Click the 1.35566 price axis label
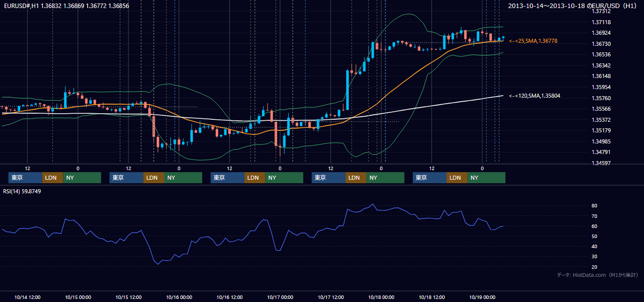This screenshot has height=302, width=644. coord(601,109)
